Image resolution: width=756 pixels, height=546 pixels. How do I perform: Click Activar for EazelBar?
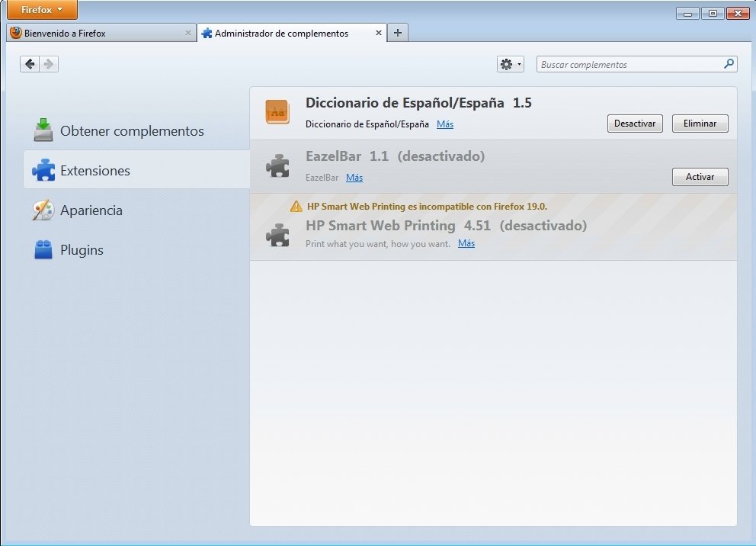click(x=700, y=177)
